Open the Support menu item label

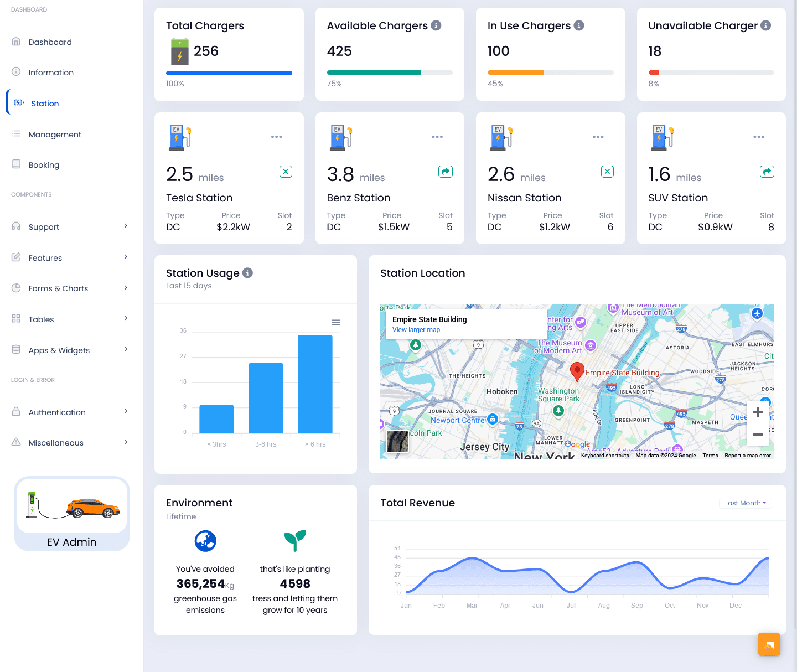point(44,227)
